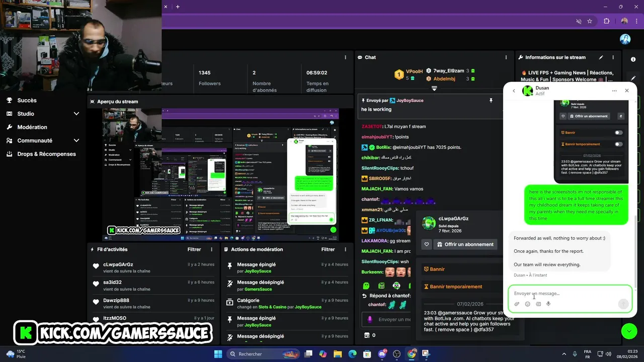
Task: Open the Windows Start menu
Action: 218,354
